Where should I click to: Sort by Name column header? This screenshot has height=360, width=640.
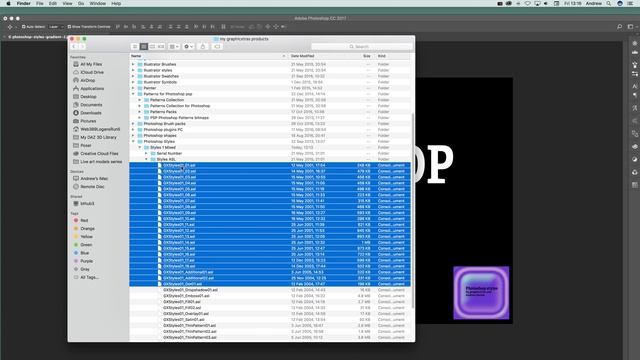tap(209, 56)
